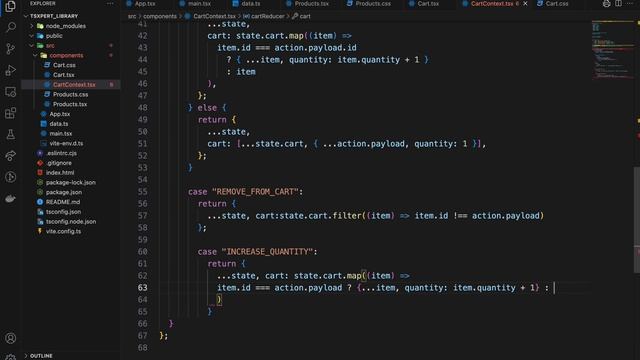Open Cart.css in the file tree
Viewport: 640px width, 360px height.
coord(64,65)
